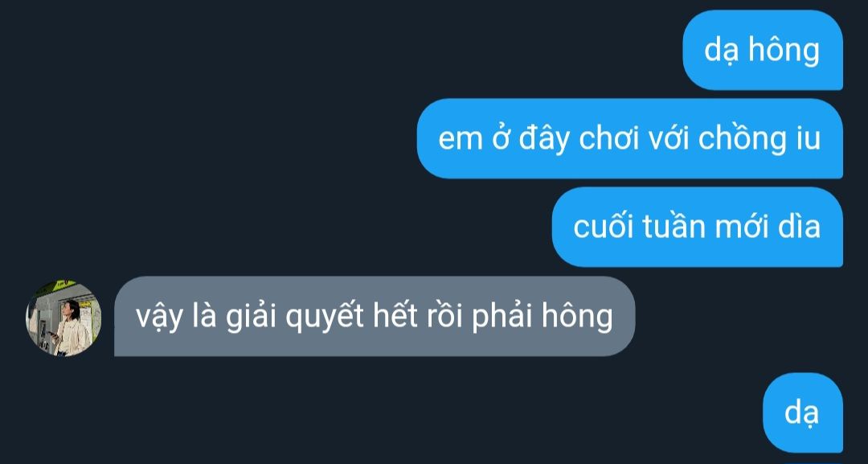
Task: Tap the gray 'vậy là giải quyết hết rồi' message
Action: click(x=375, y=316)
